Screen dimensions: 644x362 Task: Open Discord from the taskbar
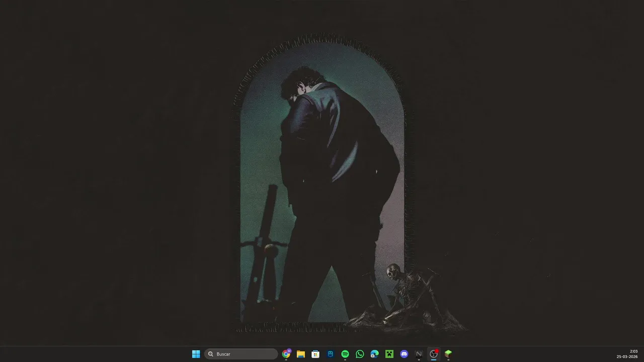point(404,354)
